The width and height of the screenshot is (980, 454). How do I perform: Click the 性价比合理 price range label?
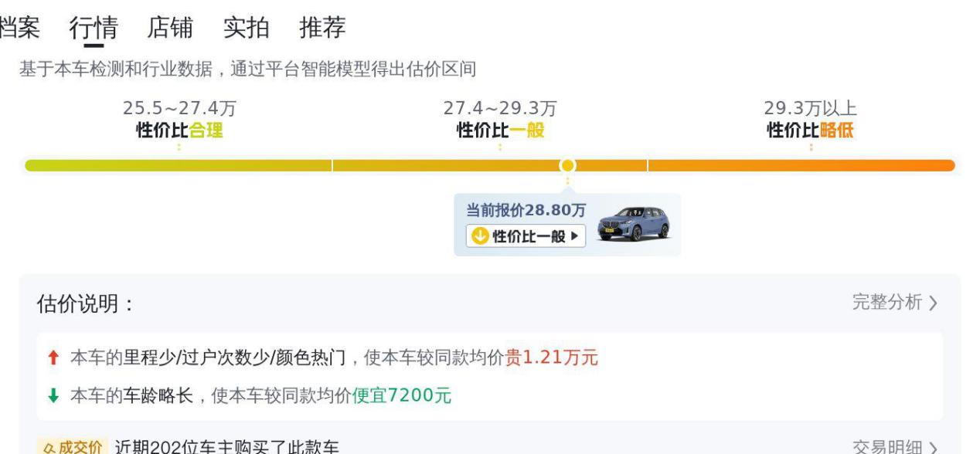(179, 130)
